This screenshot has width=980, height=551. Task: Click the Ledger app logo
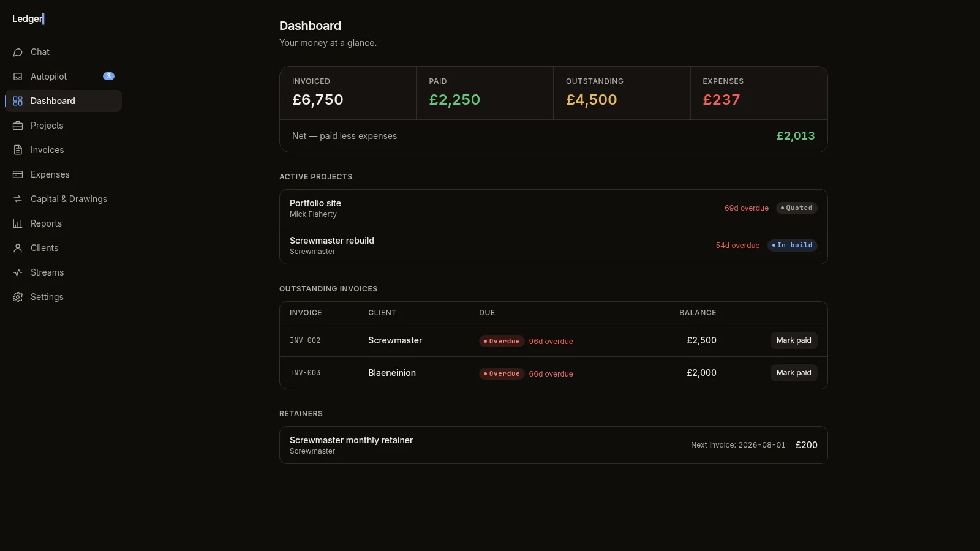click(x=28, y=19)
